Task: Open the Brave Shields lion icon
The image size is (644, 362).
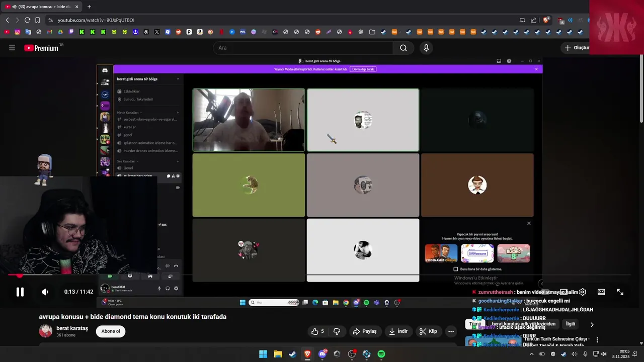Action: pyautogui.click(x=546, y=20)
